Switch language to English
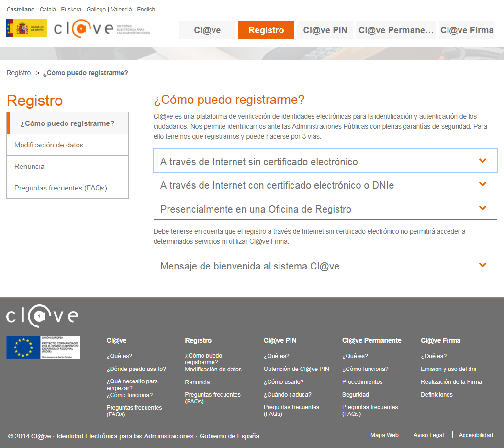 point(146,10)
